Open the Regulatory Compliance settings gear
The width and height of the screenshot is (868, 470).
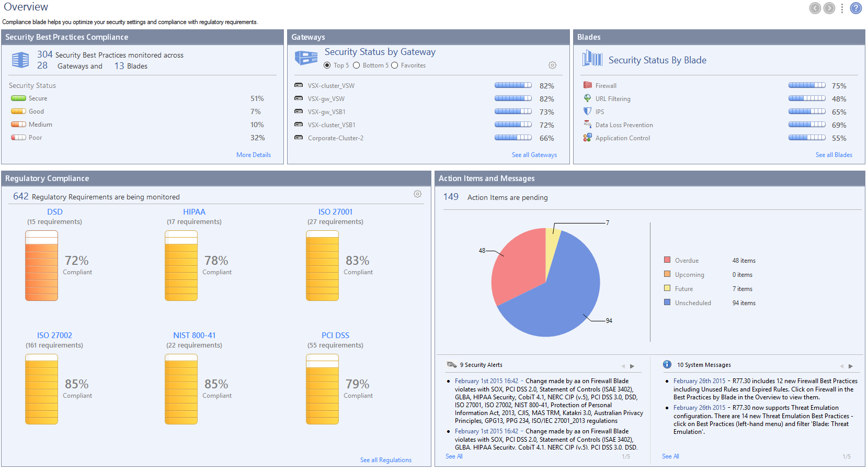pyautogui.click(x=417, y=194)
